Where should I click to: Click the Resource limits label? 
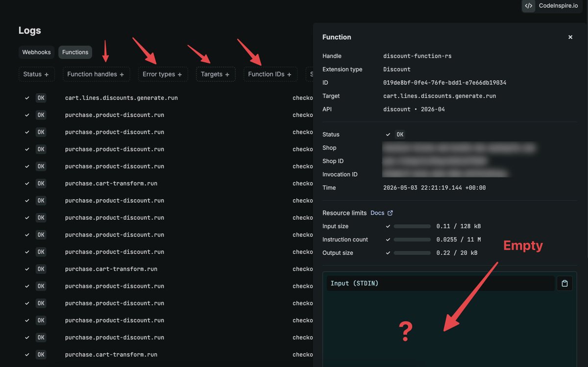[x=344, y=213]
